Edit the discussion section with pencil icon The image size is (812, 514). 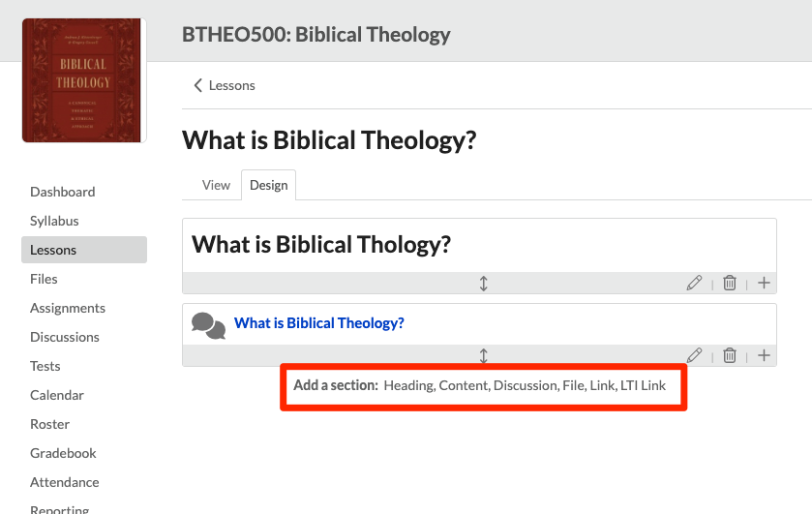(x=694, y=355)
